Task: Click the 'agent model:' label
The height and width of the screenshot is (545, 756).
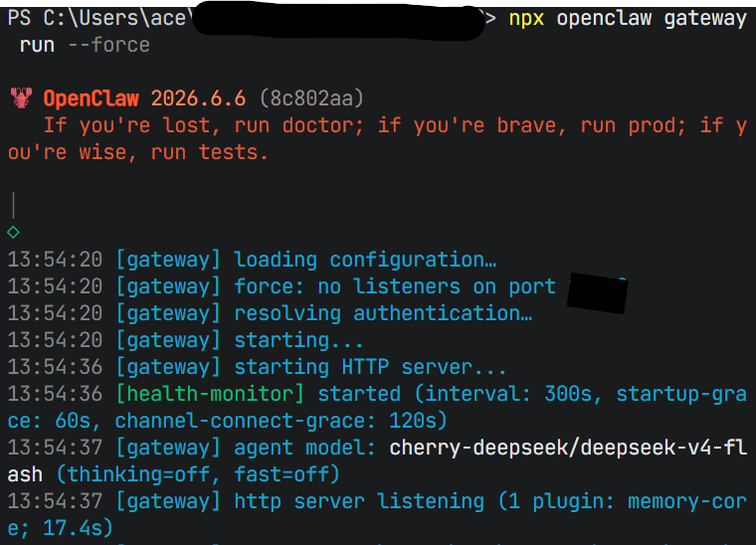Action: (304, 449)
